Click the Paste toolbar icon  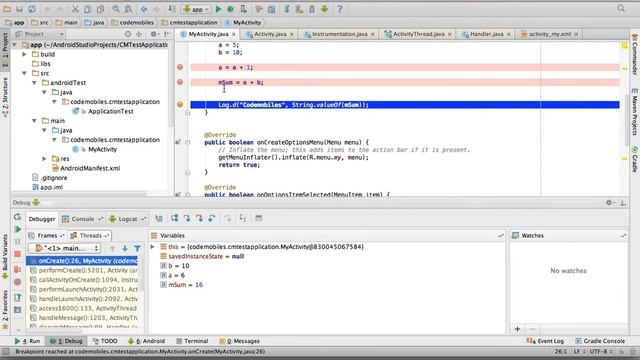(x=100, y=9)
